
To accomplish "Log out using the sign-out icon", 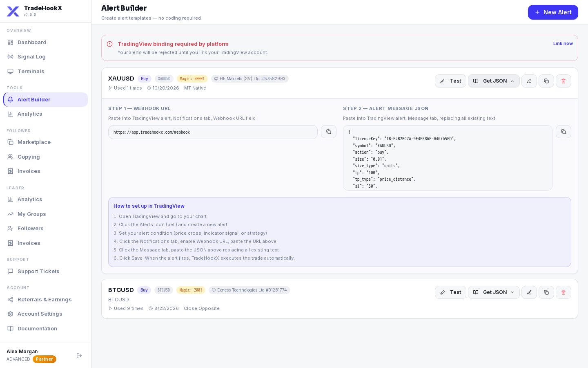I will point(79,356).
